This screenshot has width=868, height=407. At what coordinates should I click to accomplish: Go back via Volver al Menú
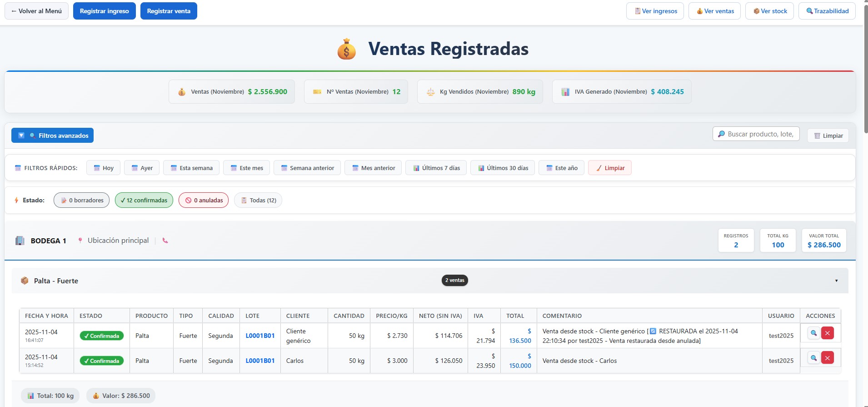(36, 11)
